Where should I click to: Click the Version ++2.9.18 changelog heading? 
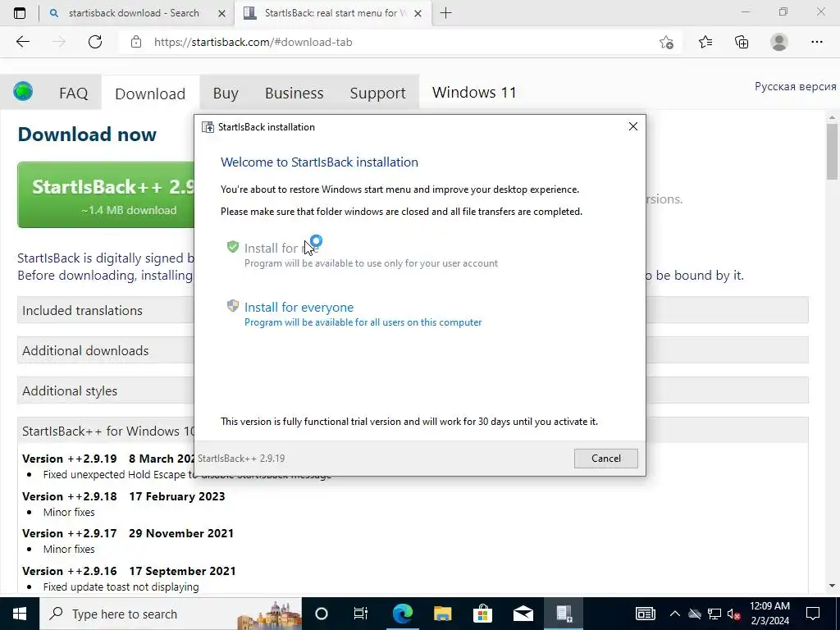tap(124, 496)
